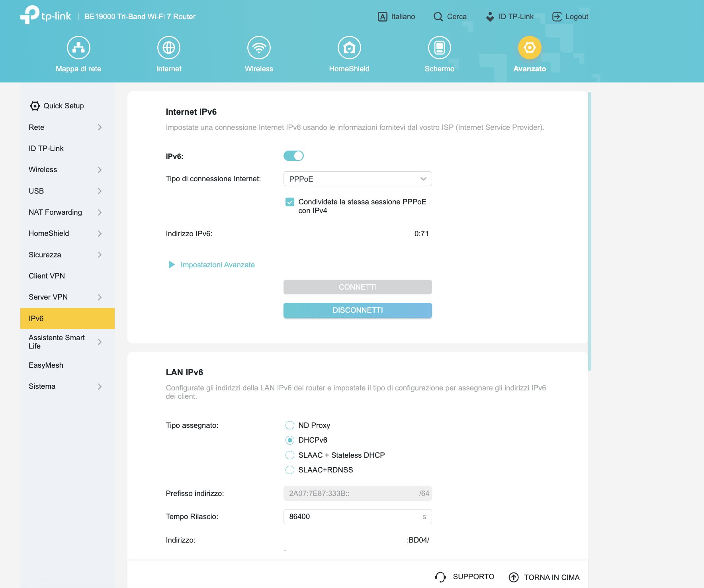Choose SLAAC+RDNSS assignment type
704x588 pixels.
pos(290,470)
